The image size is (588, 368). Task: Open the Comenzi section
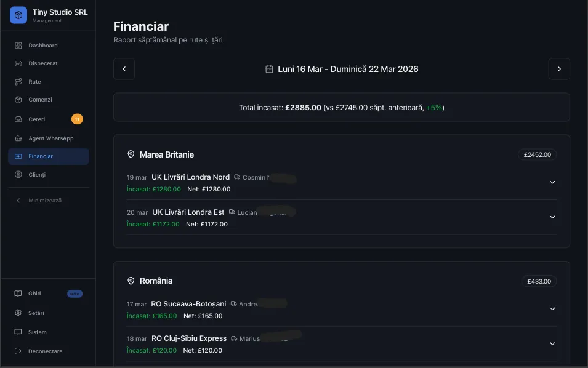39,99
